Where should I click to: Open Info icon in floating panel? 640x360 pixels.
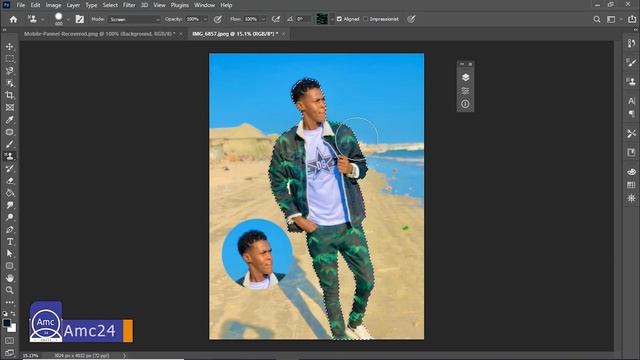[465, 104]
